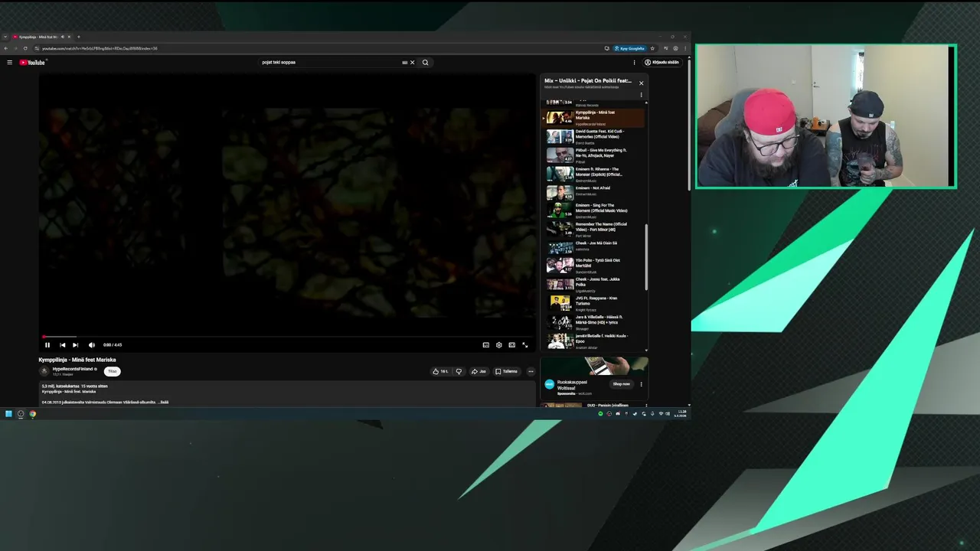
Task: Focus the YouTube search box
Action: coord(329,62)
